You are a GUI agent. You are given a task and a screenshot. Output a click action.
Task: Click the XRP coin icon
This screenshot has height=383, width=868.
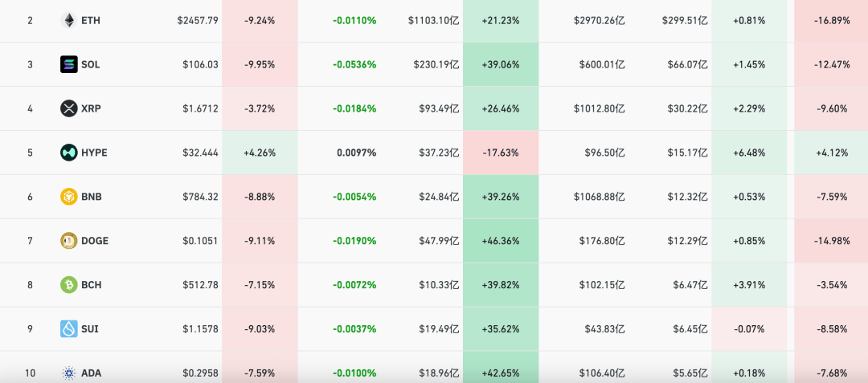pos(69,108)
